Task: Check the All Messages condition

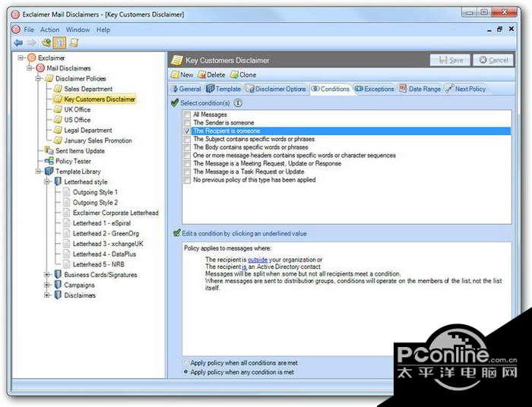Action: [x=187, y=115]
